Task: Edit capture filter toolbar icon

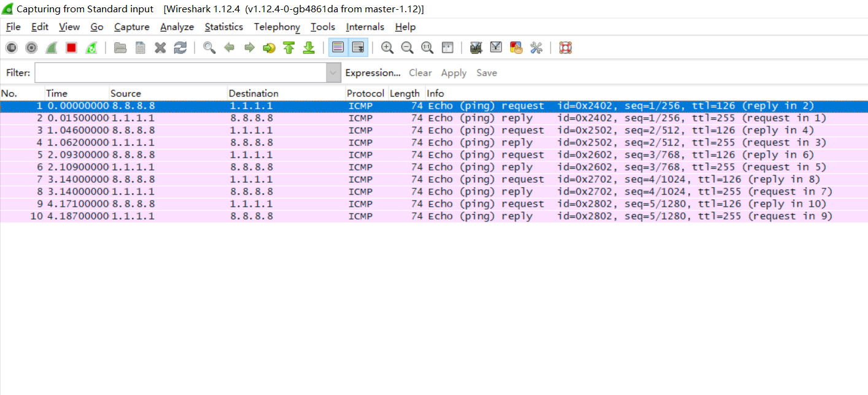Action: 476,48
